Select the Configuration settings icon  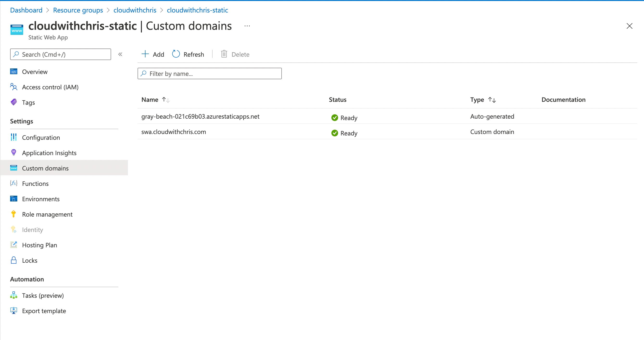tap(14, 137)
